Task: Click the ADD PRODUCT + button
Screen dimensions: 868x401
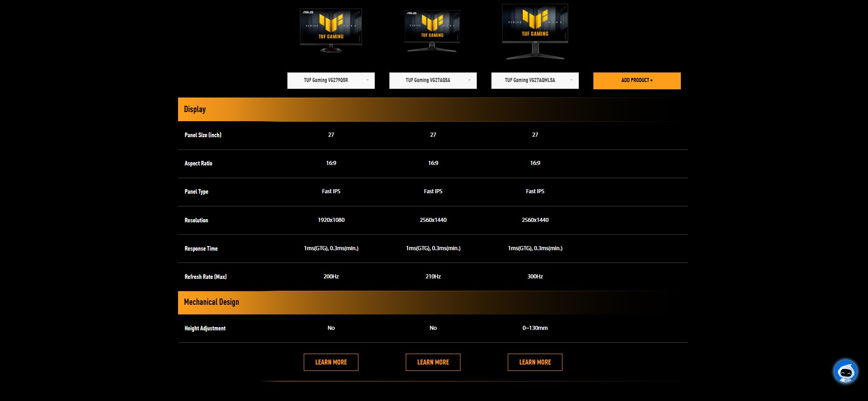Action: pos(637,81)
